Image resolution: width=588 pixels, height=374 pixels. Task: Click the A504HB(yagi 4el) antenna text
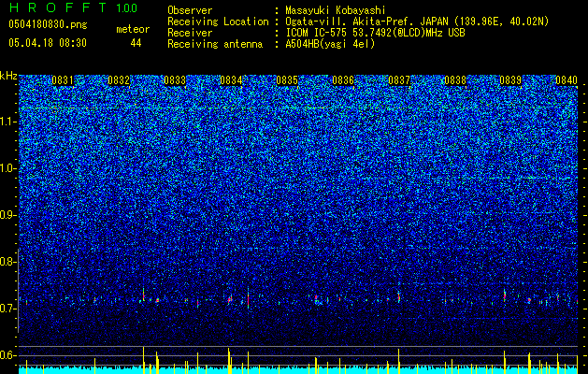(x=330, y=44)
